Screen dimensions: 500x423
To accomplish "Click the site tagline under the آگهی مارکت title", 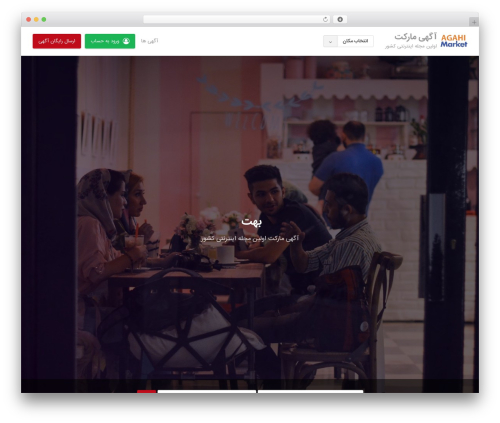I will point(411,46).
